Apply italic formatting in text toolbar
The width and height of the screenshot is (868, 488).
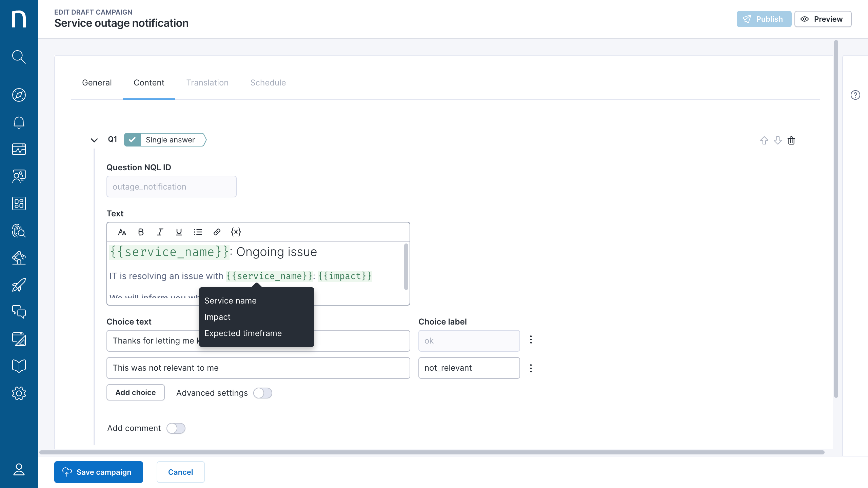pyautogui.click(x=160, y=232)
